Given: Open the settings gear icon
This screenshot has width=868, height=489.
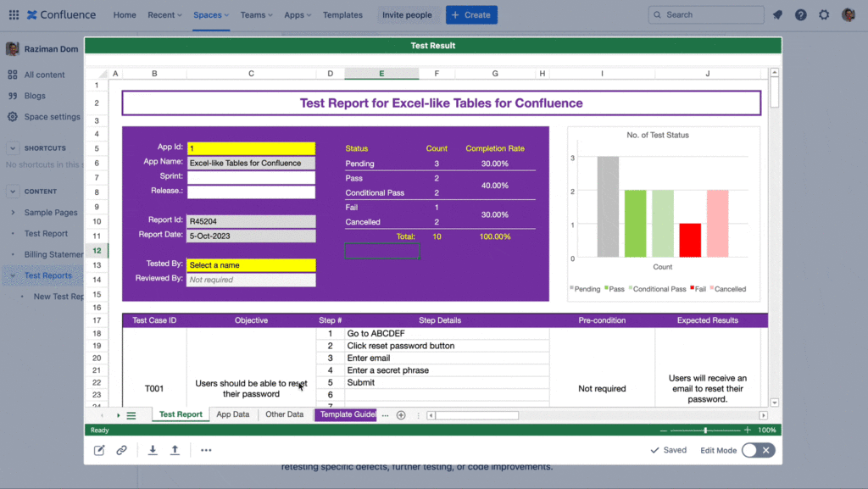Looking at the screenshot, I should coord(824,15).
